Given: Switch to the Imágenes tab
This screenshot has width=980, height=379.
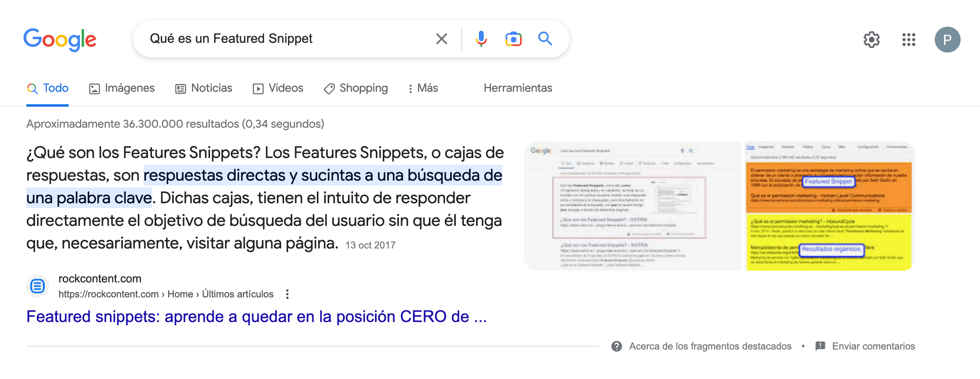Looking at the screenshot, I should [x=122, y=88].
